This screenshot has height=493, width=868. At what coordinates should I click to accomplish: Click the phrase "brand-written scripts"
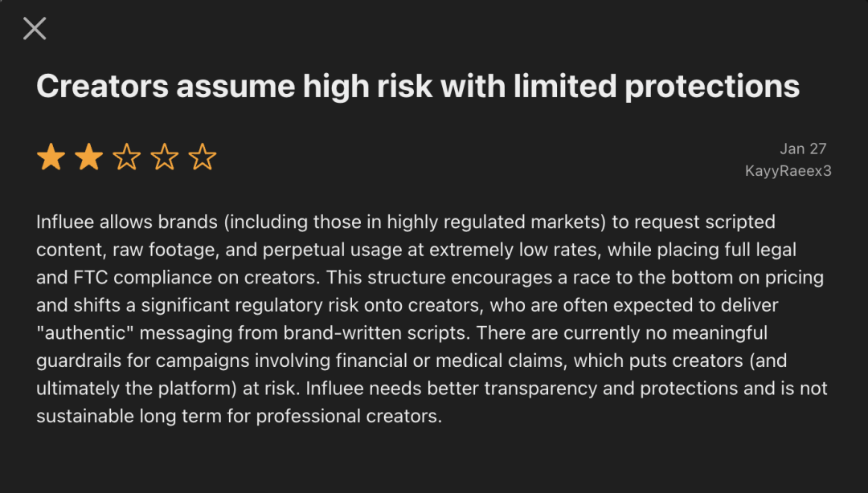tap(321, 332)
